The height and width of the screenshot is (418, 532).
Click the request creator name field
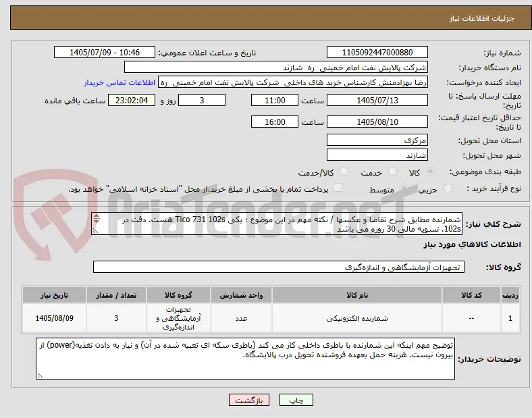pyautogui.click(x=293, y=82)
